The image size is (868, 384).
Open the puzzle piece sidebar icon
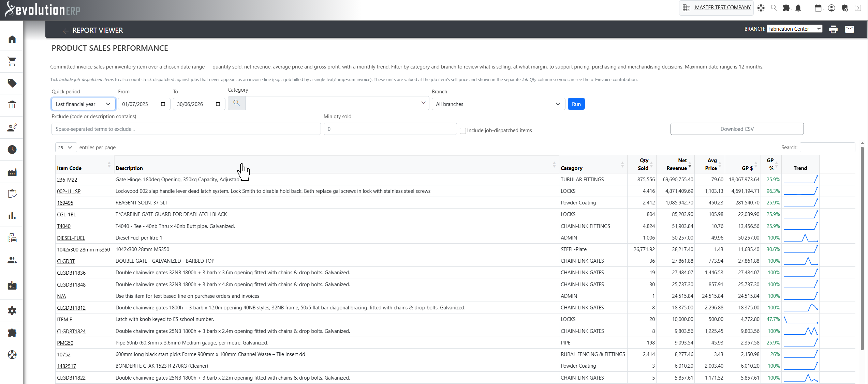[12, 333]
